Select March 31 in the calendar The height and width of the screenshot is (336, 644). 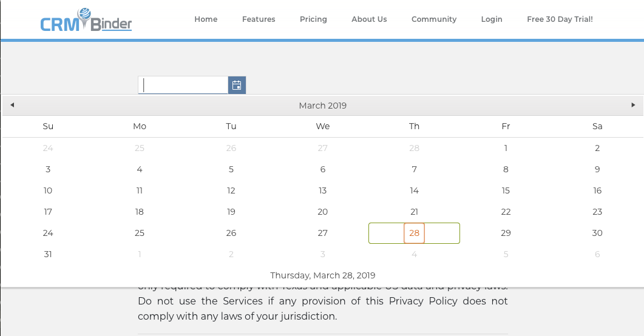48,254
